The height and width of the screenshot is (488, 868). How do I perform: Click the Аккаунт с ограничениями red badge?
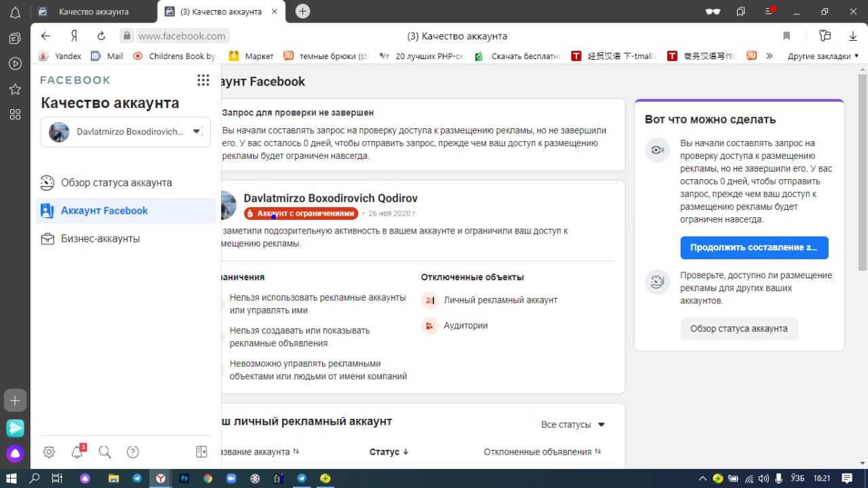pyautogui.click(x=300, y=213)
